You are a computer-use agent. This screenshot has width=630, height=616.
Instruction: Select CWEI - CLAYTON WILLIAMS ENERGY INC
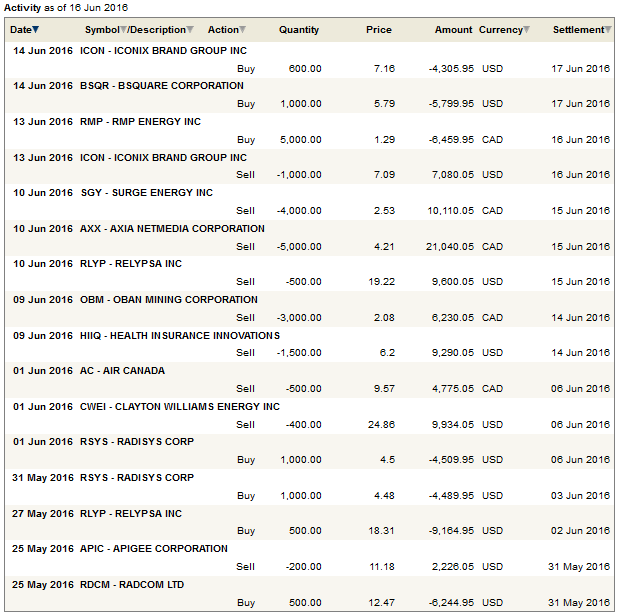tap(180, 407)
